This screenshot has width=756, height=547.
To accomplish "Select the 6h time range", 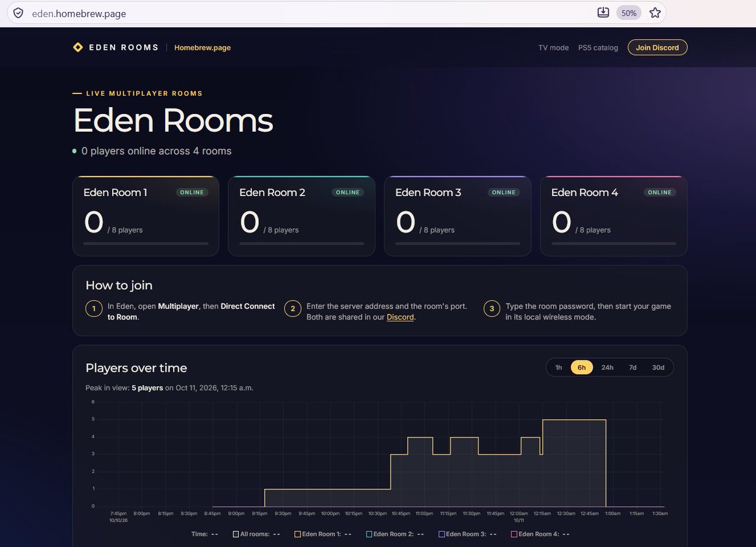I will point(581,367).
